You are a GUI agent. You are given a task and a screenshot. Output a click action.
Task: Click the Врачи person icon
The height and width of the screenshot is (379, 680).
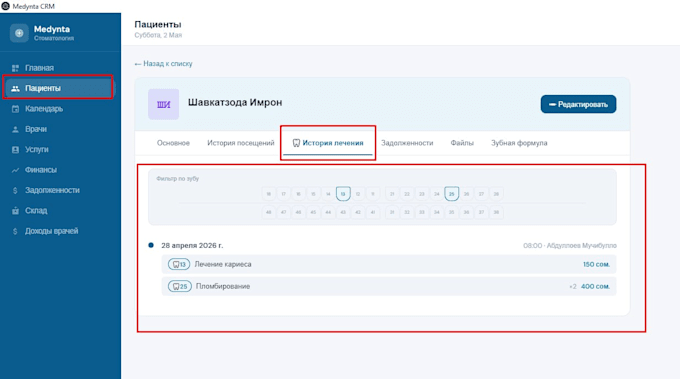coord(15,129)
